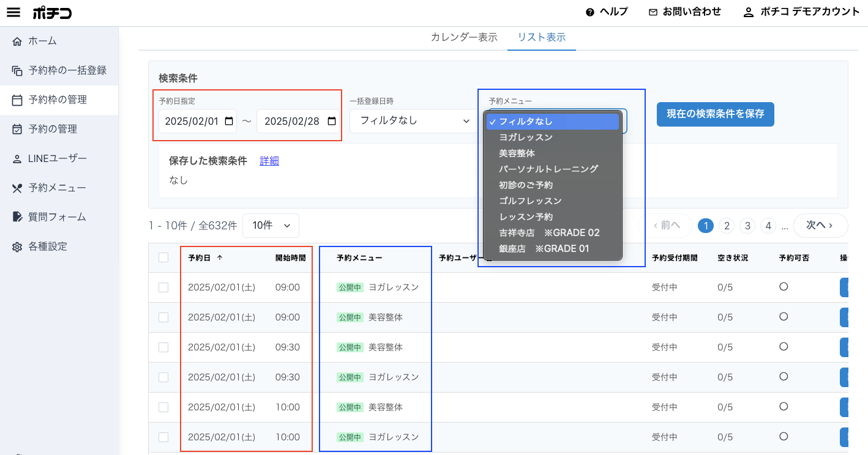The height and width of the screenshot is (455, 868).
Task: Click the help question mark icon
Action: point(590,12)
